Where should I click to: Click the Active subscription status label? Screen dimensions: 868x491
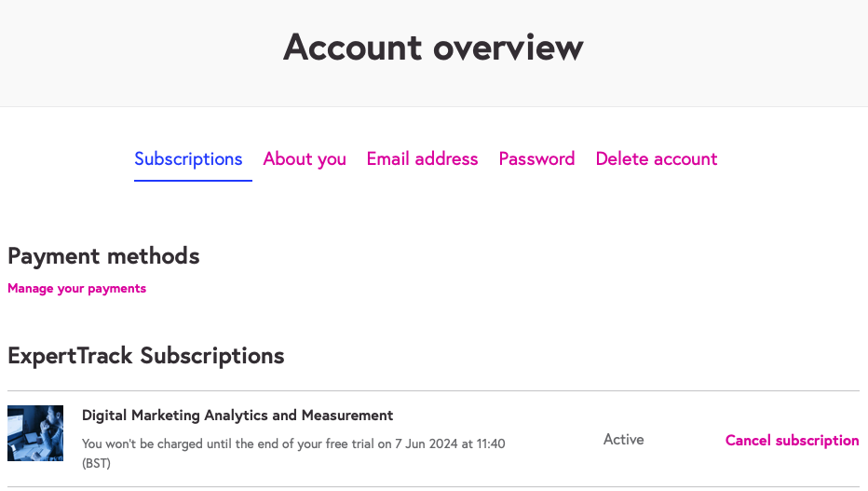coord(623,440)
